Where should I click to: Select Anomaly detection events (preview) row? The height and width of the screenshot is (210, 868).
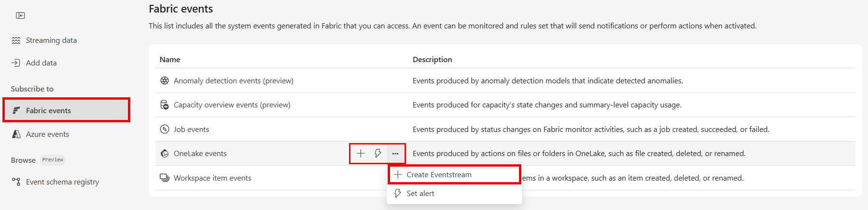click(233, 81)
